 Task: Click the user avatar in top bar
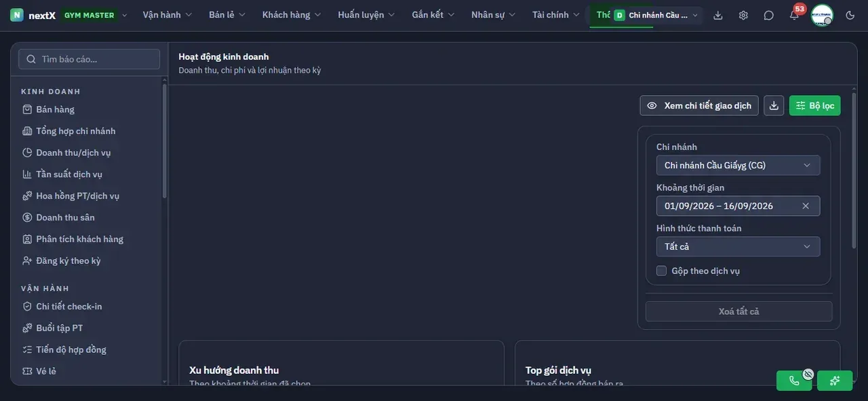(822, 15)
